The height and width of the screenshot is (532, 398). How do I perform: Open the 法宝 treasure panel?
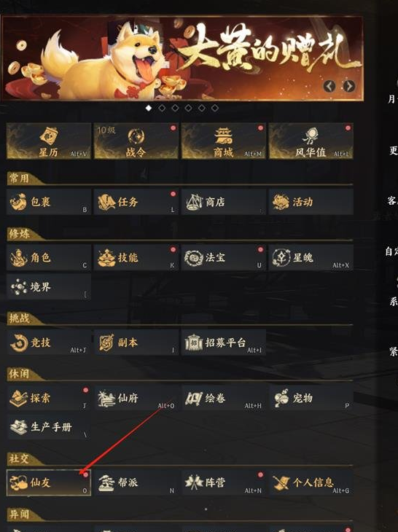point(223,258)
